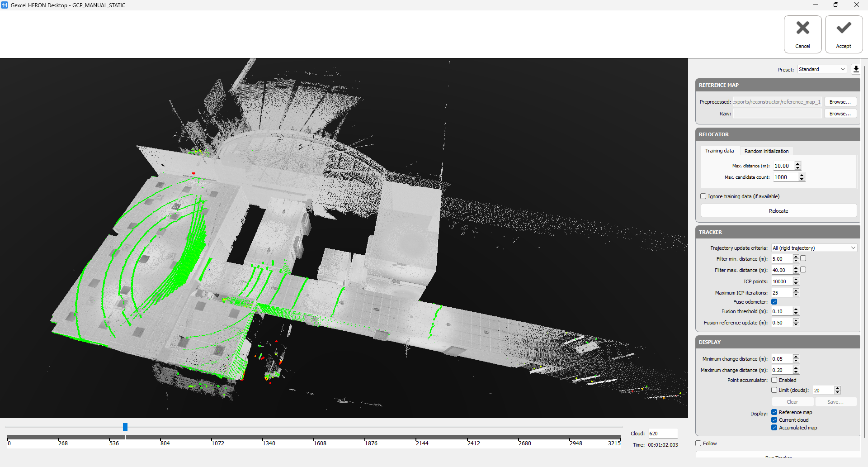Screen dimensions: 868x467
Task: Increase Max. distance spinner up arrow
Action: pos(797,164)
